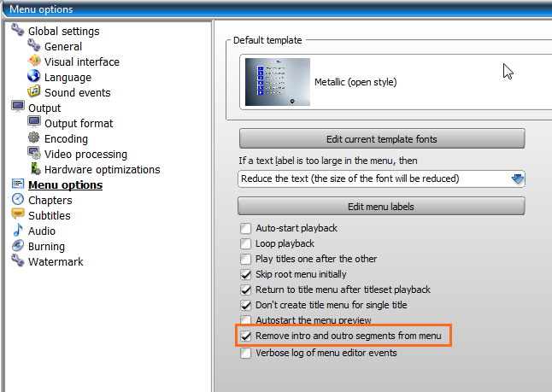This screenshot has height=392, width=552.
Task: Select the Burning disc icon
Action: 18,245
